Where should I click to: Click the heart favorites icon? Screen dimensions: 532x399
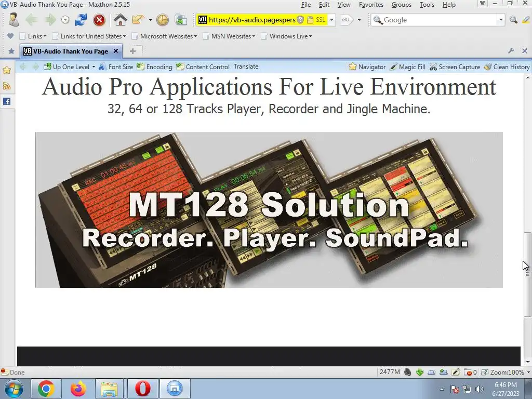[x=10, y=36]
